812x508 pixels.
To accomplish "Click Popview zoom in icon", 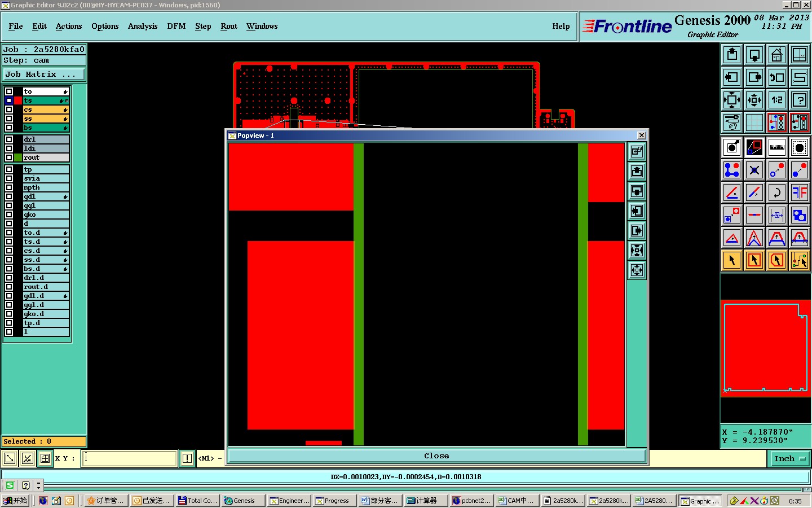I will pos(637,251).
